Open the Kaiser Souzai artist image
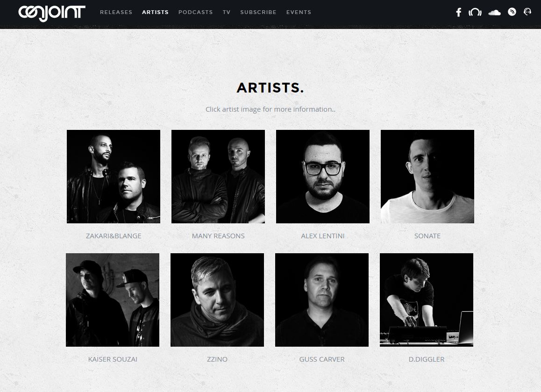 click(113, 300)
